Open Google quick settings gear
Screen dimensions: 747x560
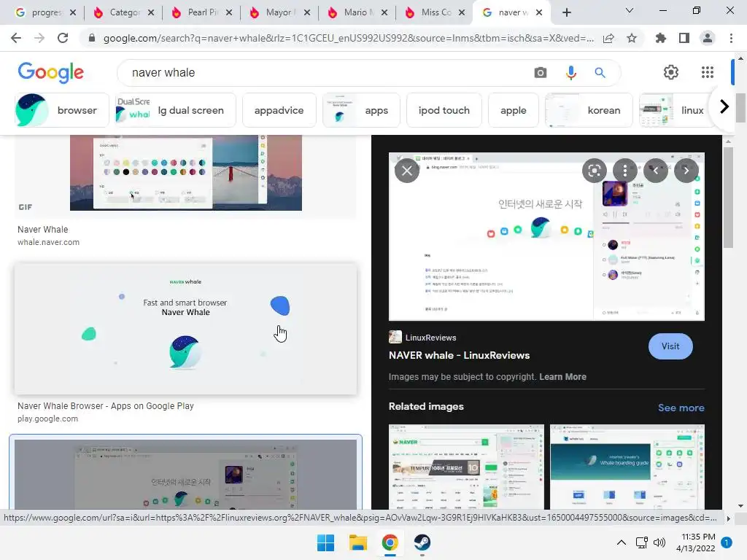(x=671, y=72)
